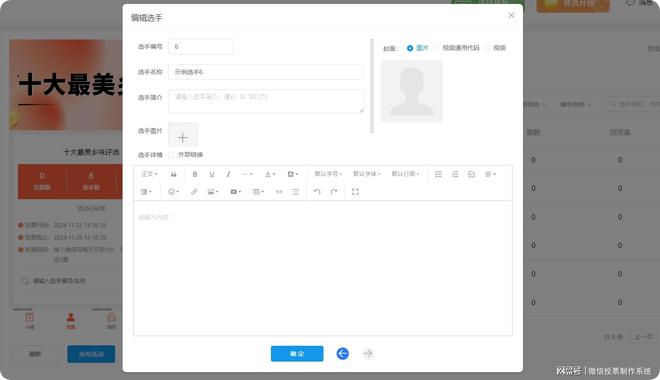Open the text alignment dropdown
The image size is (660, 380).
(x=490, y=174)
